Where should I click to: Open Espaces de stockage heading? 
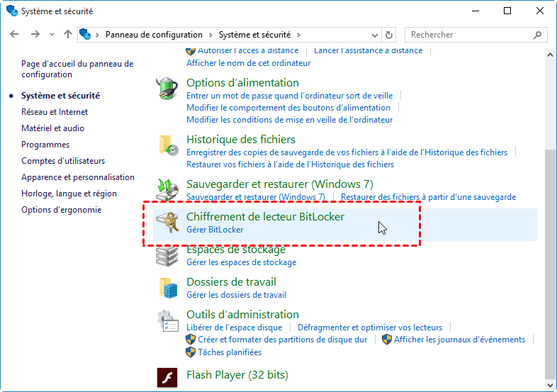[x=236, y=250]
